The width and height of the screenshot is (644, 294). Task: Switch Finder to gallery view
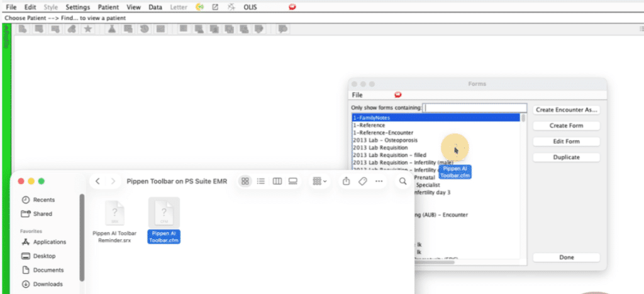tap(292, 181)
